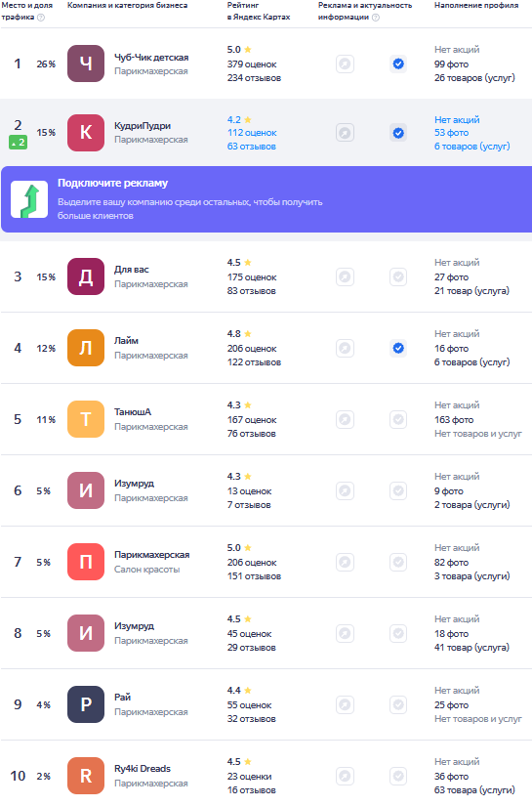Click the ТанюшА yellow avatar icon
Screen dimensions: 532x806
pos(86,419)
